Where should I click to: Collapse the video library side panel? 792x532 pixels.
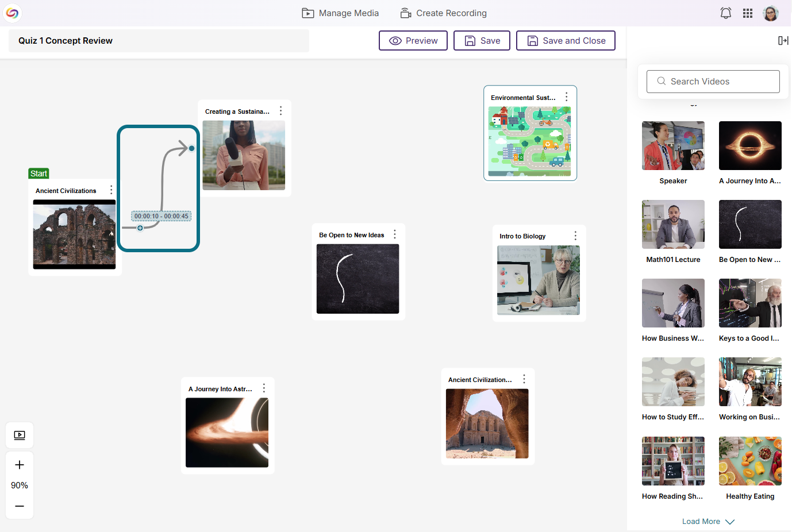pos(783,40)
